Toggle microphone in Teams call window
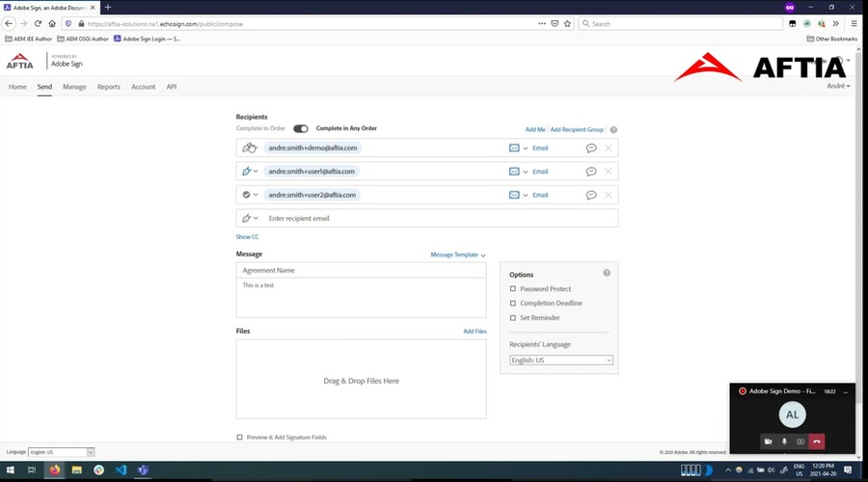Screen dimensions: 868x482 click(784, 442)
